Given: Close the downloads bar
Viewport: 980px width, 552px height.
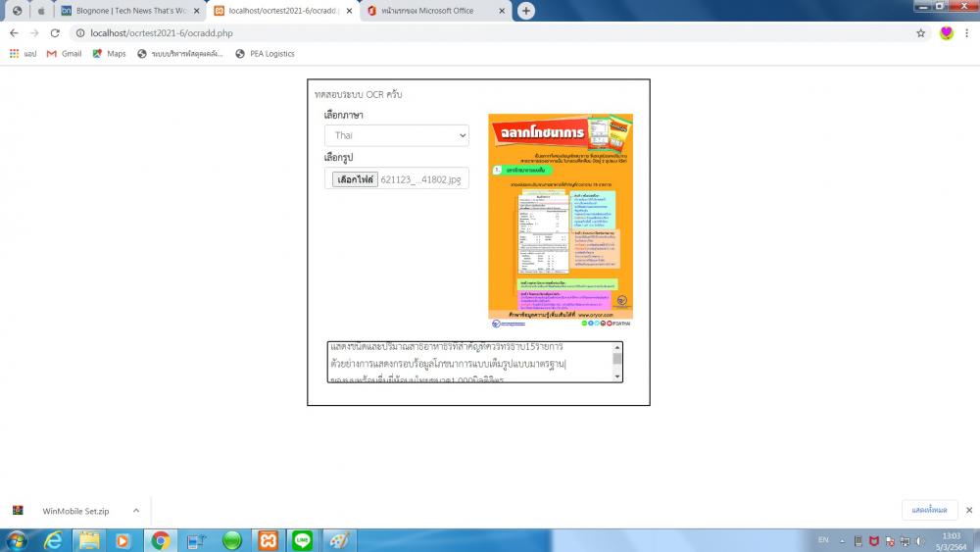Looking at the screenshot, I should pos(969,510).
